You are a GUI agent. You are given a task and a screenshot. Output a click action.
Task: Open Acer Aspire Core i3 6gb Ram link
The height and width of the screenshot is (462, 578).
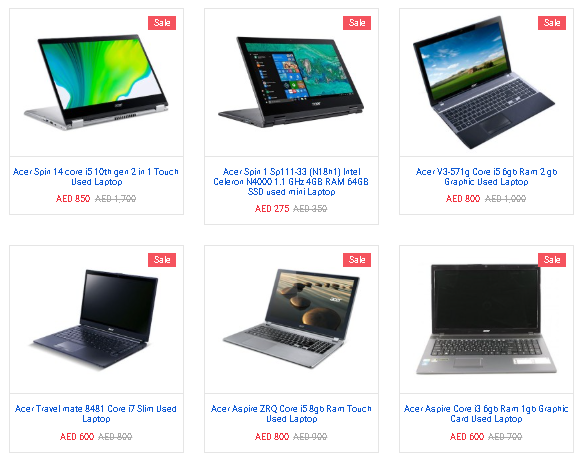pyautogui.click(x=486, y=414)
